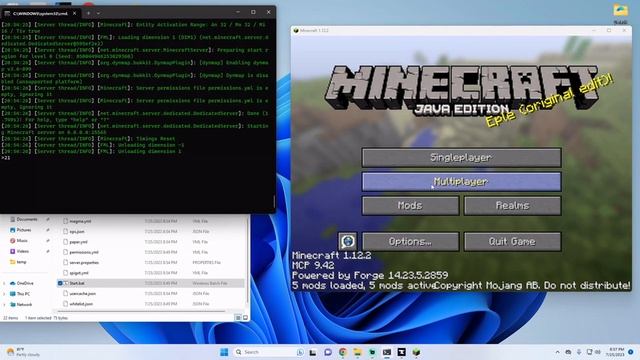Viewport: 640px width, 360px height.
Task: Open notification bell icon
Action: tap(631, 352)
